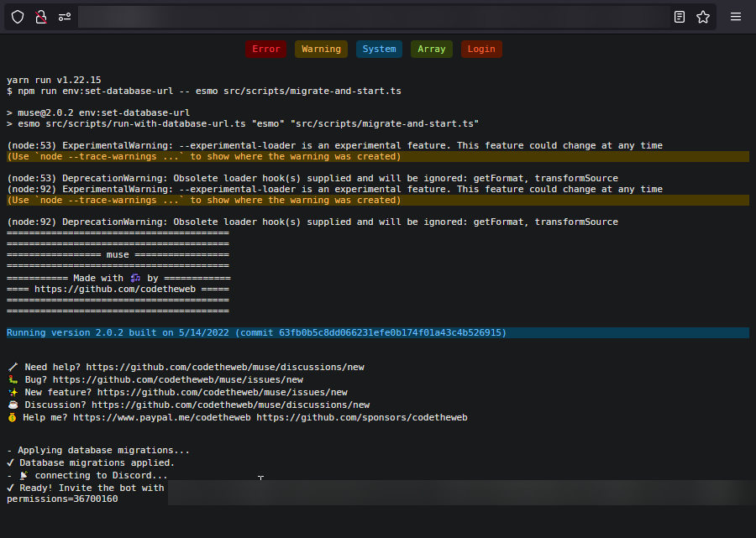The height and width of the screenshot is (538, 756).
Task: Bookmark this page with the star icon
Action: click(x=704, y=17)
